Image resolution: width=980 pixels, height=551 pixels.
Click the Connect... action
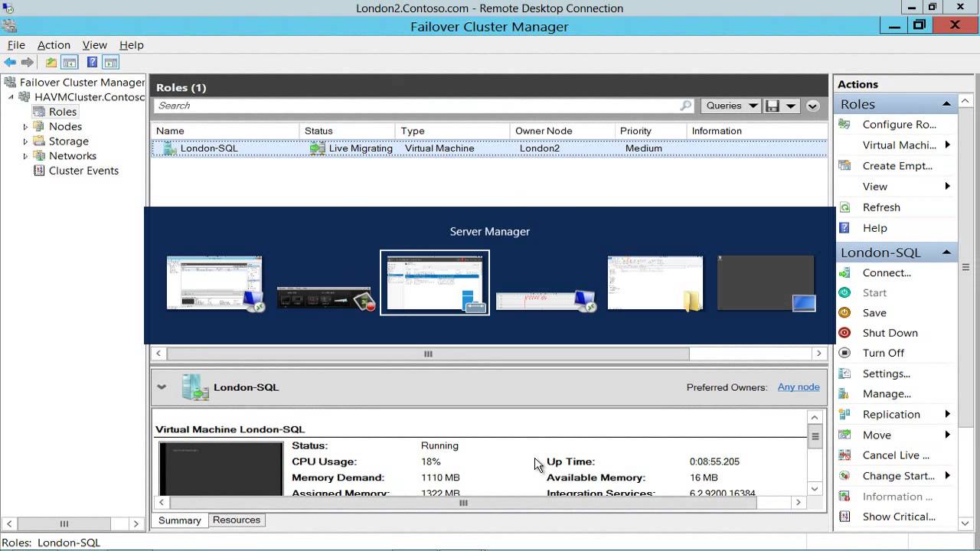point(887,272)
